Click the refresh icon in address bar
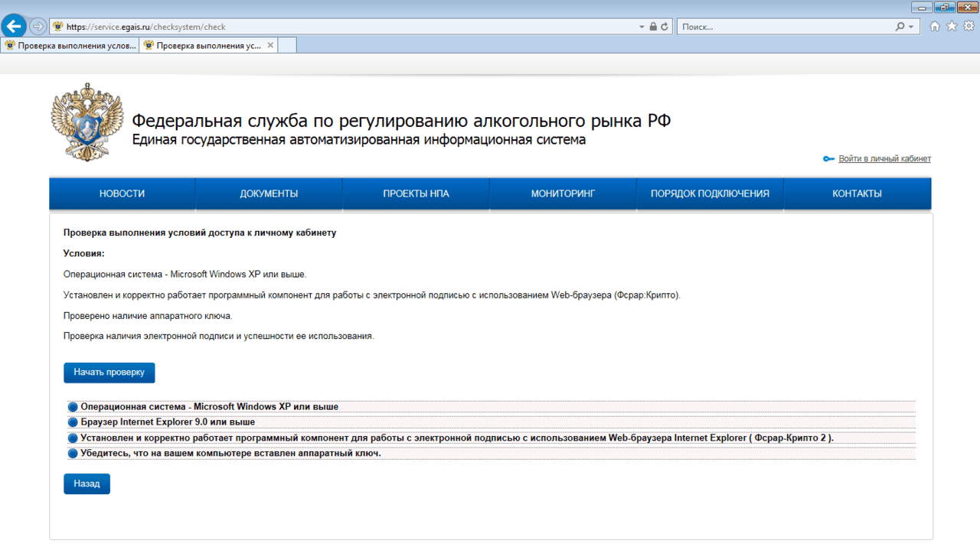 665,27
